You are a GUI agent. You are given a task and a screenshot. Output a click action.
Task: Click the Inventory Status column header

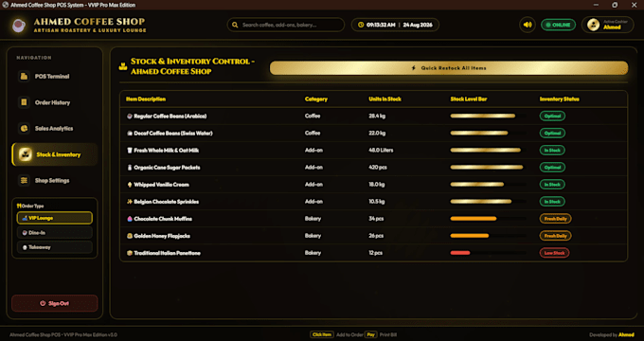coord(560,99)
